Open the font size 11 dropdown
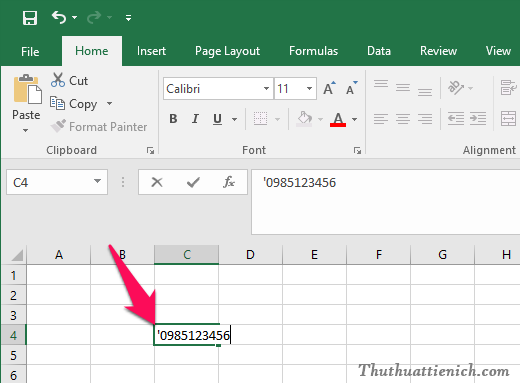This screenshot has height=383, width=520. 309,89
